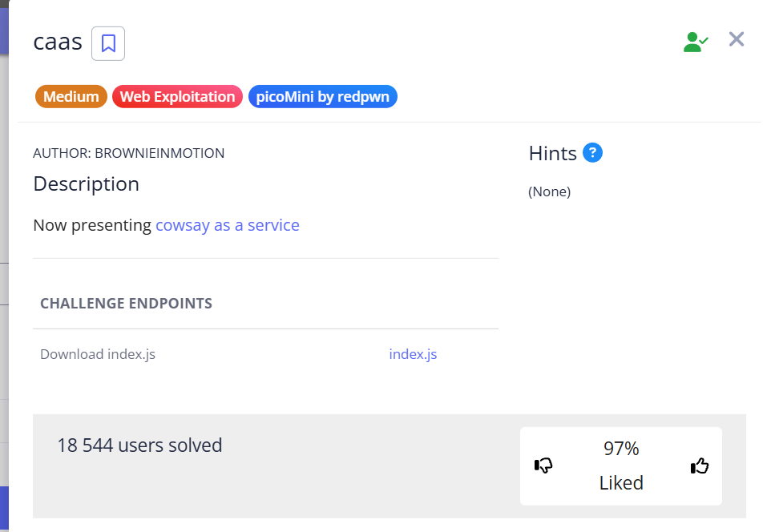767x532 pixels.
Task: Click the (None) hints placeholder text
Action: tap(549, 191)
